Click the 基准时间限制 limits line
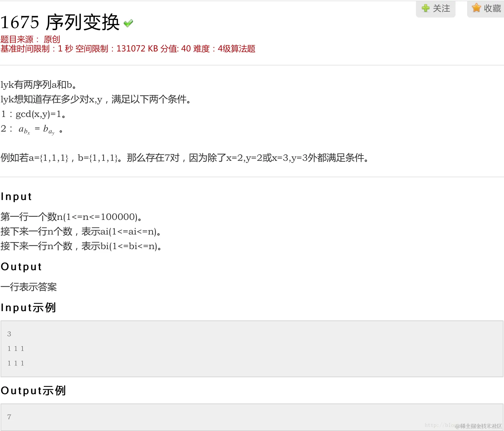Image resolution: width=504 pixels, height=431 pixels. click(x=128, y=49)
